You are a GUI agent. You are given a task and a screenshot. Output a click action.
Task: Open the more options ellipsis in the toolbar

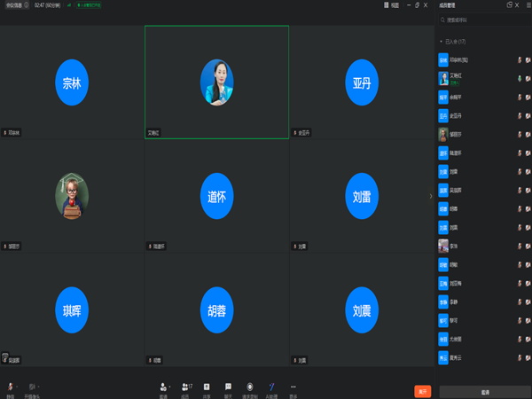(293, 387)
